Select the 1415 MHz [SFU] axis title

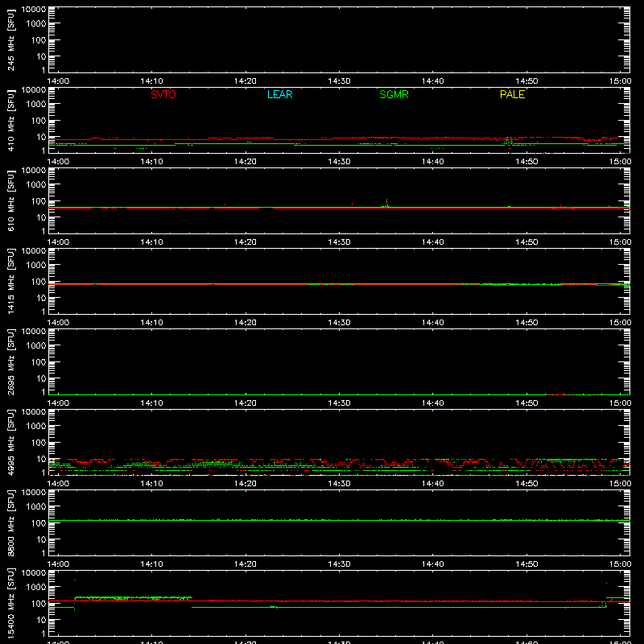(10, 281)
